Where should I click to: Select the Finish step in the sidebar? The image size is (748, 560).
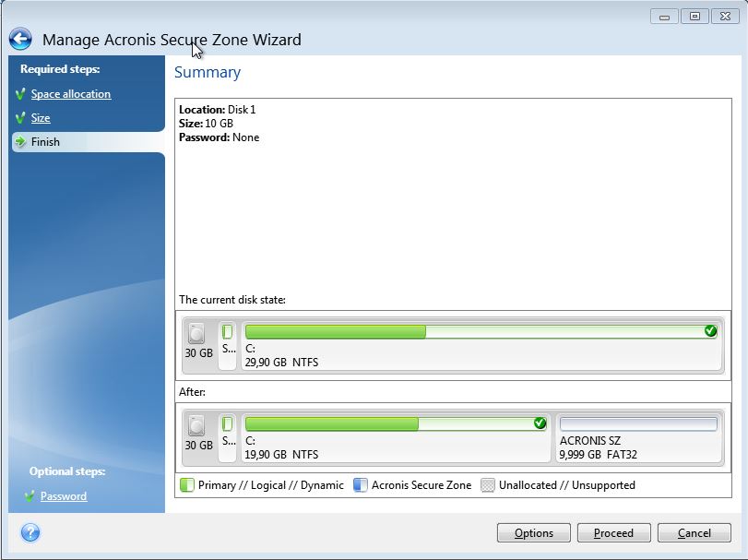(89, 142)
